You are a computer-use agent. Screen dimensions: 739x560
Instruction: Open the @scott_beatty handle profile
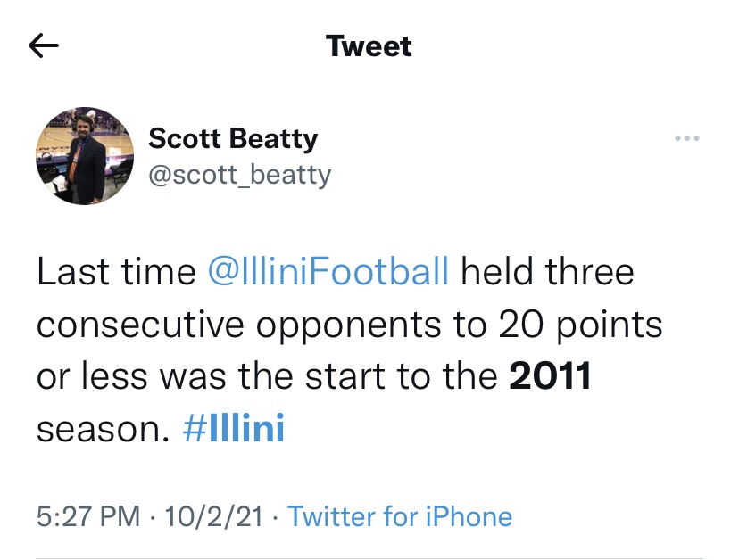(x=239, y=174)
